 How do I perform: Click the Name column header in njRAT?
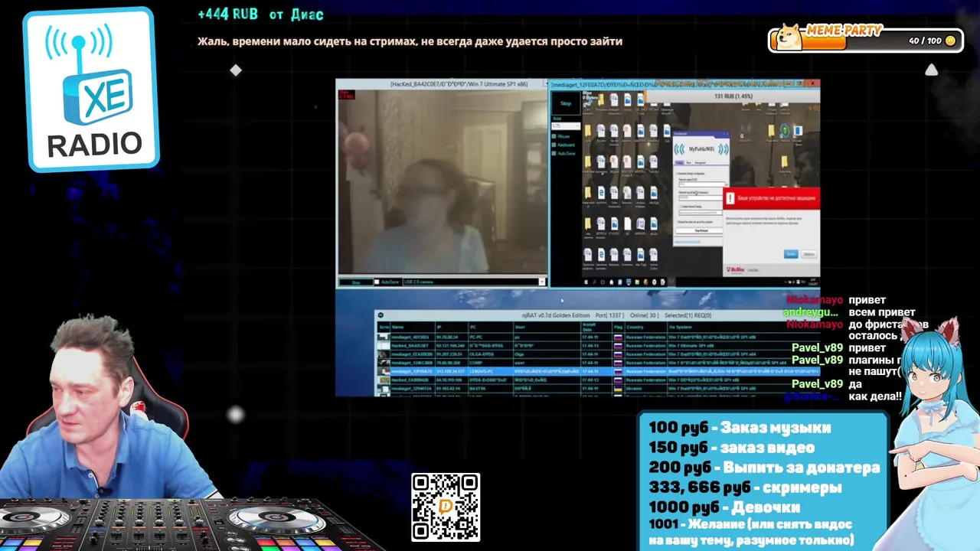point(413,327)
